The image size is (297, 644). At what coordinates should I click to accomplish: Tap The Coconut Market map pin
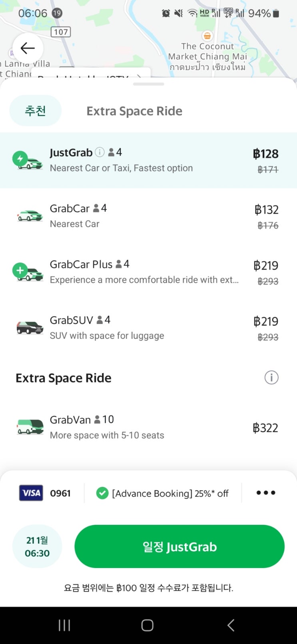[x=207, y=36]
